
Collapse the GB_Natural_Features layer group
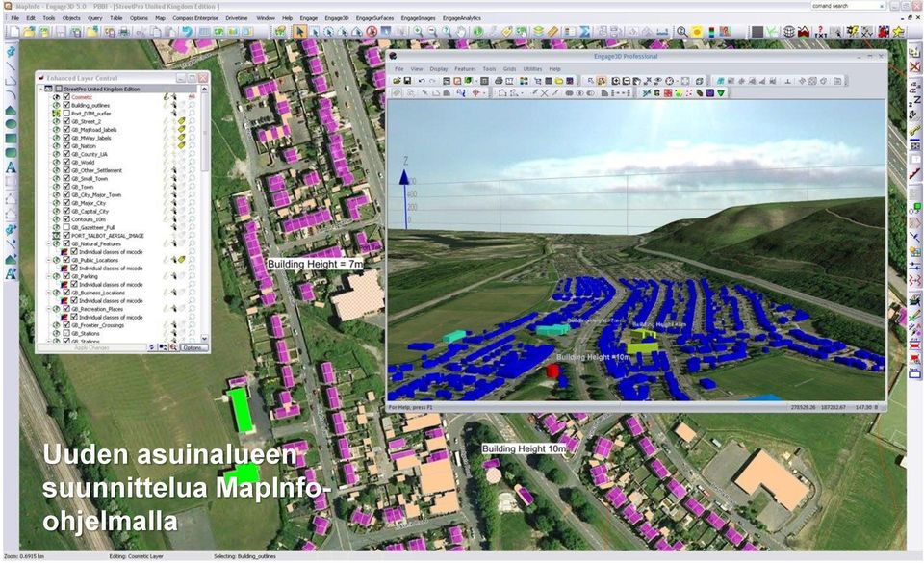[49, 243]
